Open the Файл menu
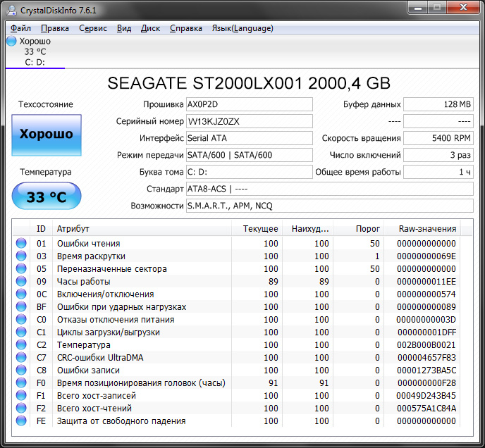The width and height of the screenshot is (485, 448). 20,28
